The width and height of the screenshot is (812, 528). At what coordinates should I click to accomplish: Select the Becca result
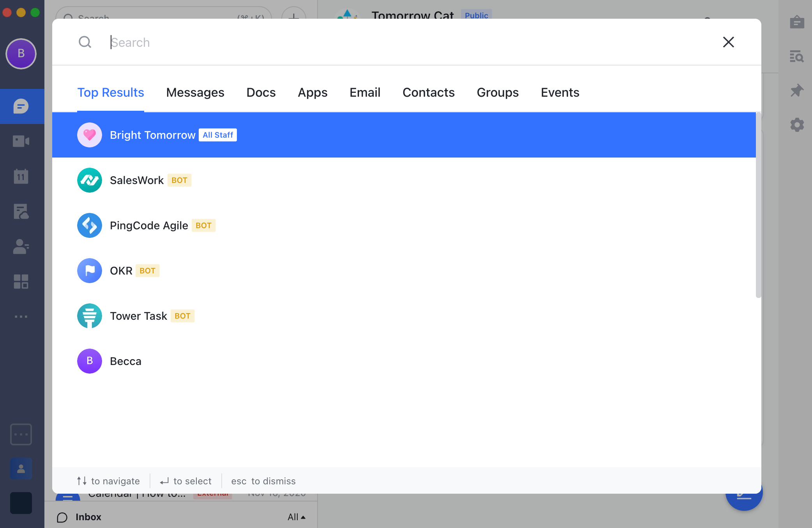coord(404,361)
